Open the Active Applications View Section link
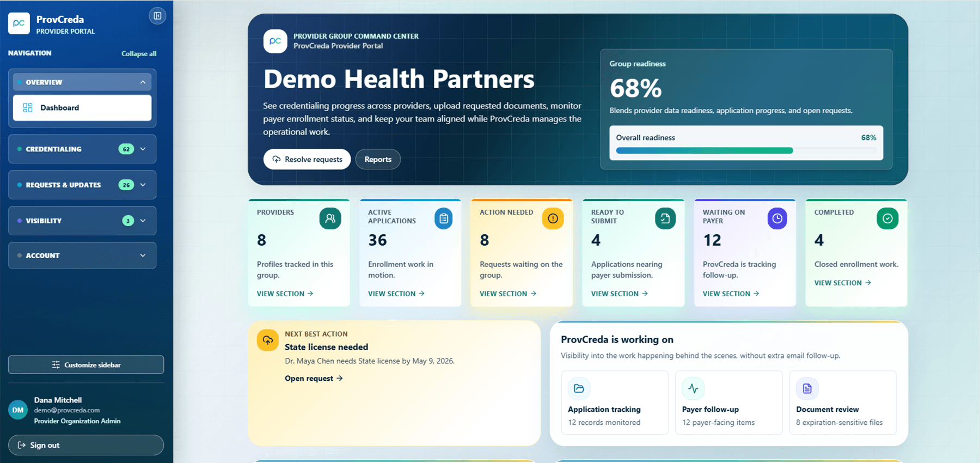Screen dimensions: 980x463 coord(396,294)
